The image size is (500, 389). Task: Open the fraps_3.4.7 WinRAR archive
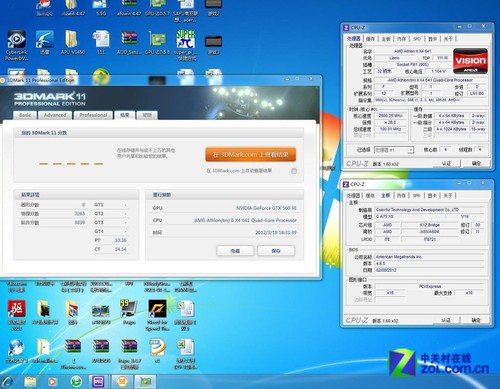tap(129, 354)
